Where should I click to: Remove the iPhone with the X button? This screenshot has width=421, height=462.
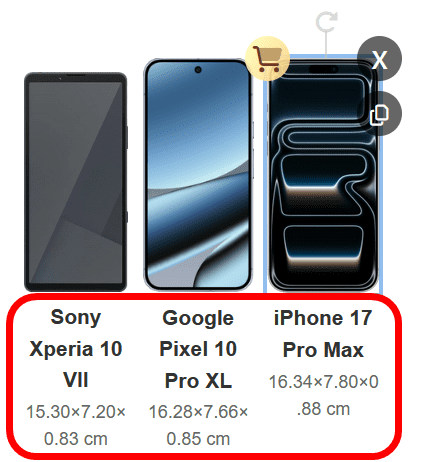pos(379,59)
